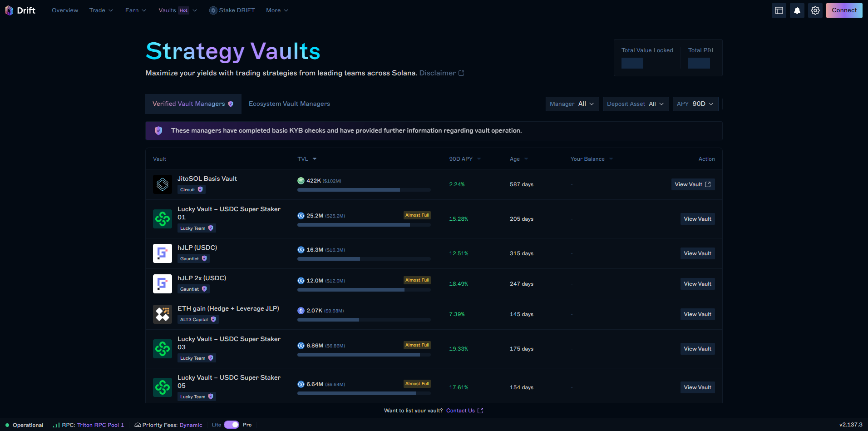Click the Stake DRIFT coin icon
Screen dimensions: 868x431
[x=212, y=10]
